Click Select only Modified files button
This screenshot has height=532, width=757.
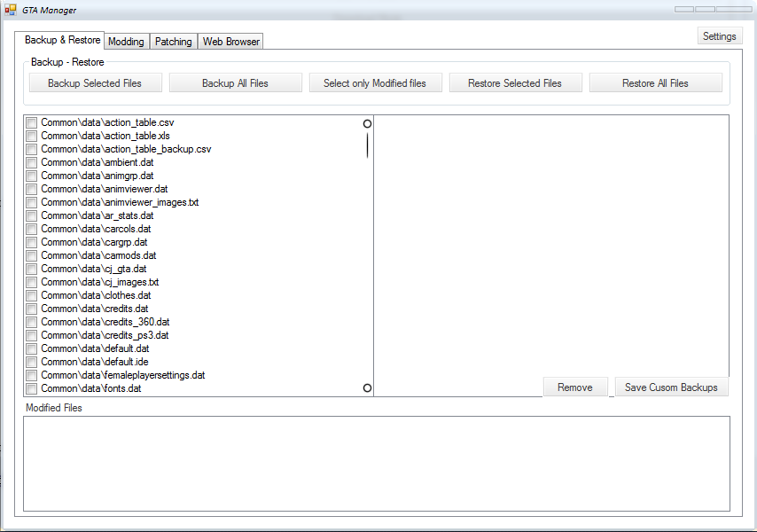[x=375, y=83]
